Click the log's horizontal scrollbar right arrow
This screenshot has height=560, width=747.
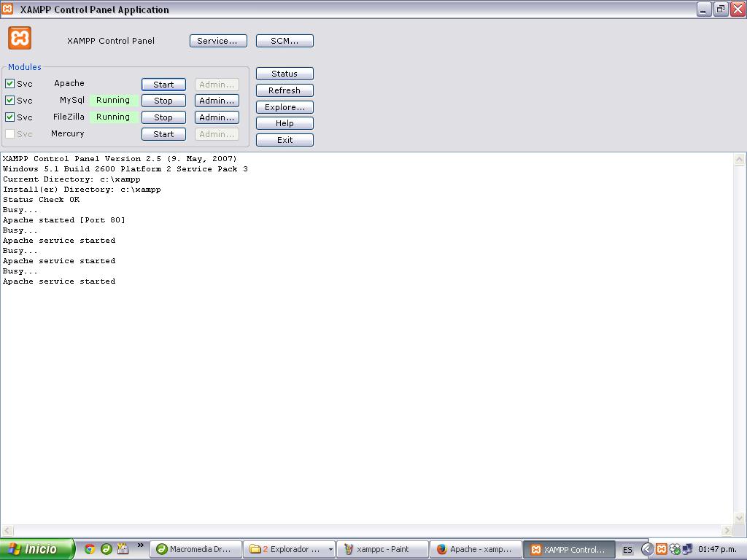727,530
